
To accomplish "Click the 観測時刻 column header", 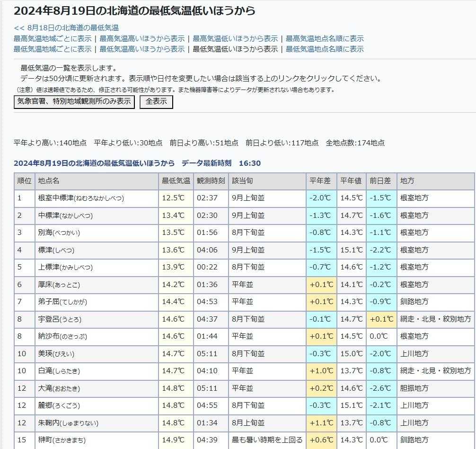I will [211, 181].
